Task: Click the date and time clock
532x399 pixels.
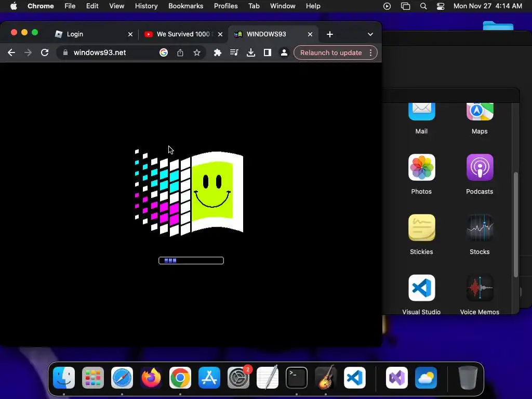Action: (487, 6)
